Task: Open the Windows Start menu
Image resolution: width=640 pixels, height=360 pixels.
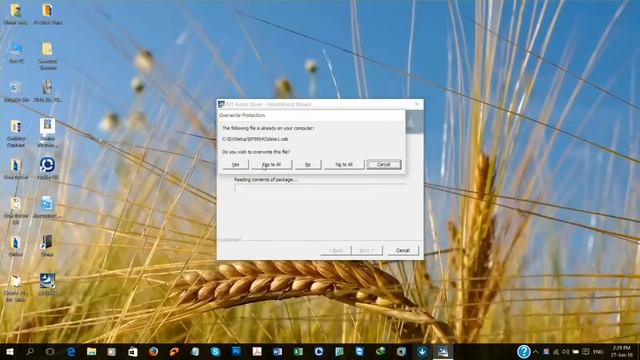Action: [x=10, y=351]
